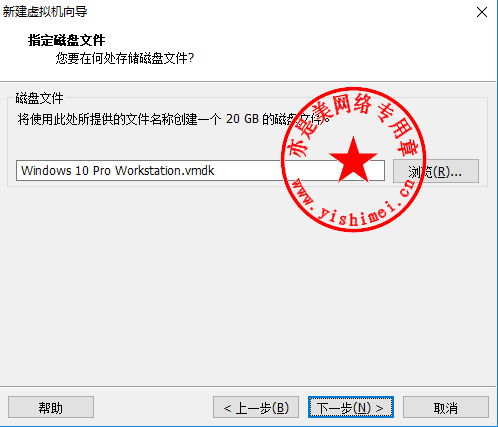Click the empty gray area below the disk file group
498x427 pixels.
[x=248, y=287]
